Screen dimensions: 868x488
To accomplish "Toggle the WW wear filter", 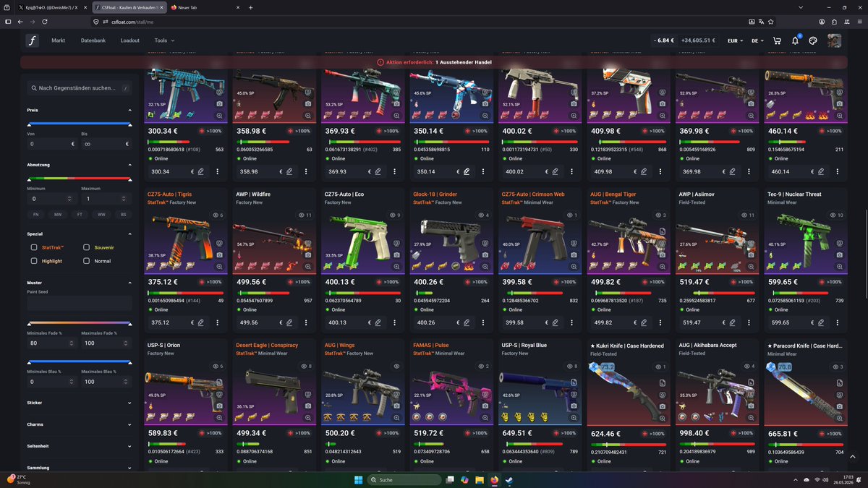I will point(101,215).
